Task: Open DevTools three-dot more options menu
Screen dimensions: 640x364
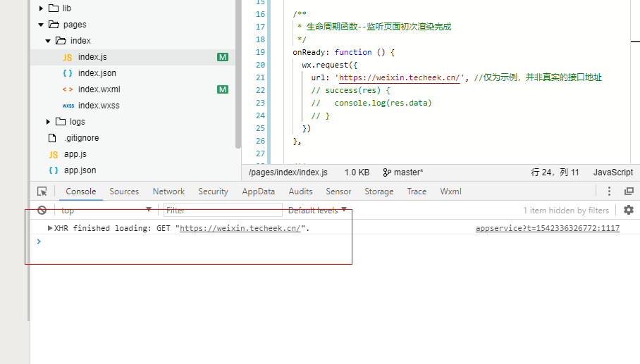Action: click(x=609, y=192)
